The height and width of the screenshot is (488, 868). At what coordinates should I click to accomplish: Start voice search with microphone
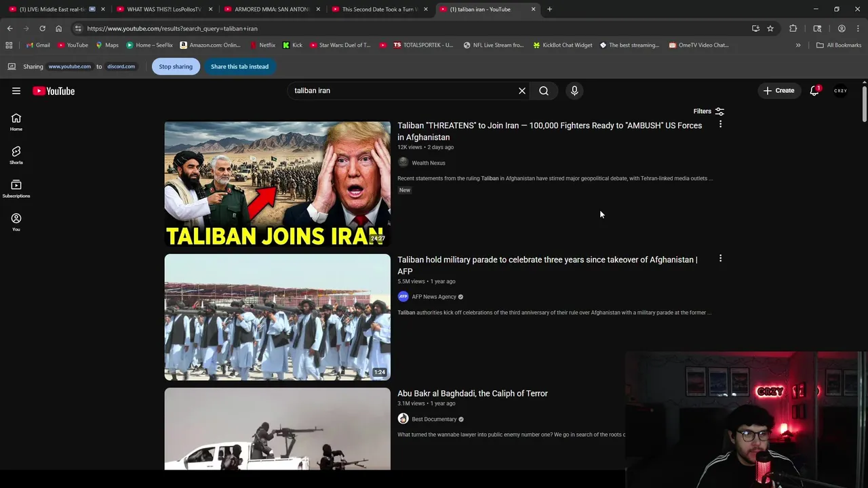[x=574, y=91]
